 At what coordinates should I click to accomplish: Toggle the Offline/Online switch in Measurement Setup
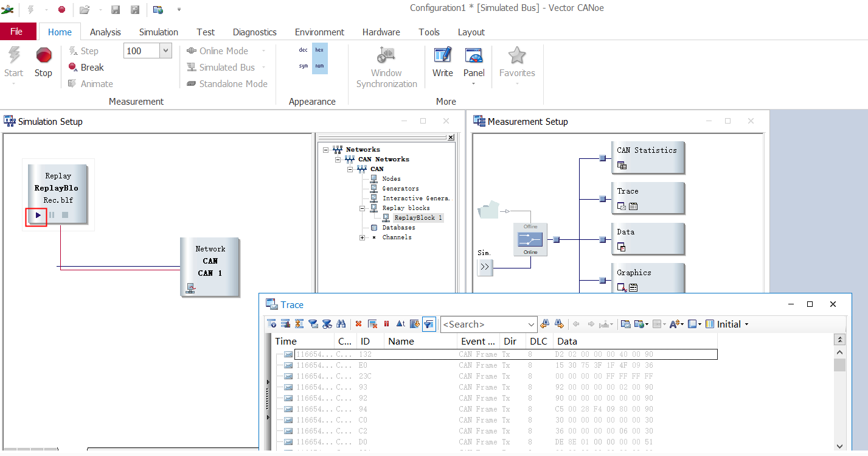click(530, 239)
